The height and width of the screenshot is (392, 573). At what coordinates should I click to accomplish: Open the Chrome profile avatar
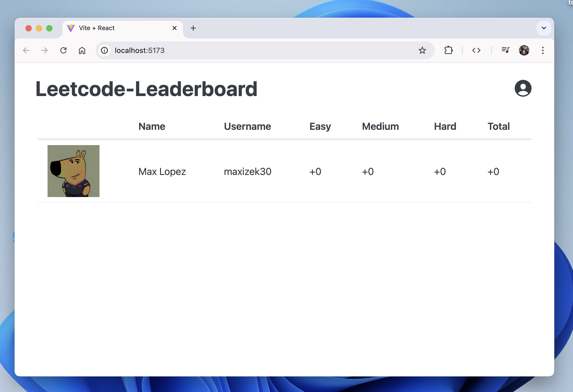[524, 50]
